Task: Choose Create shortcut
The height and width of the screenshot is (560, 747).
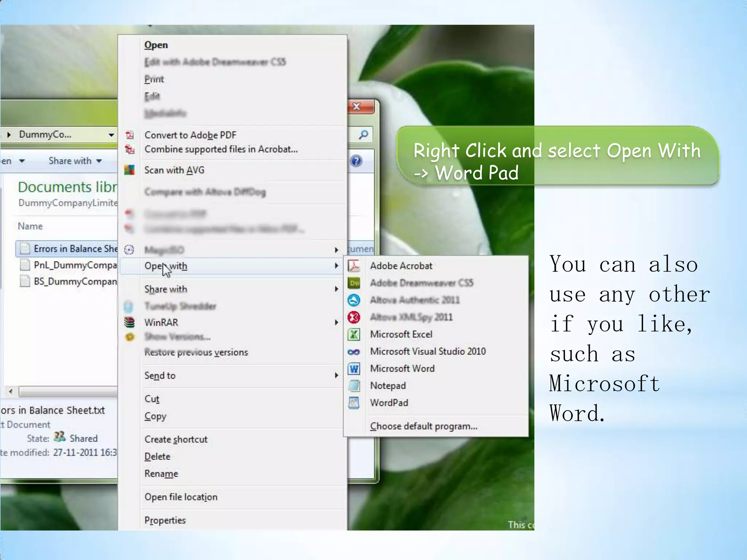Action: [176, 439]
